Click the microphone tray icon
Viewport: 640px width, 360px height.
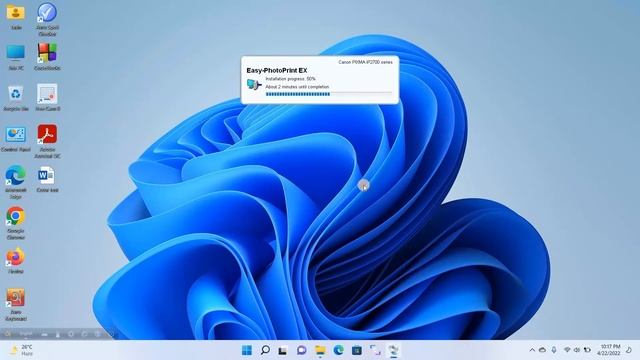pos(554,350)
